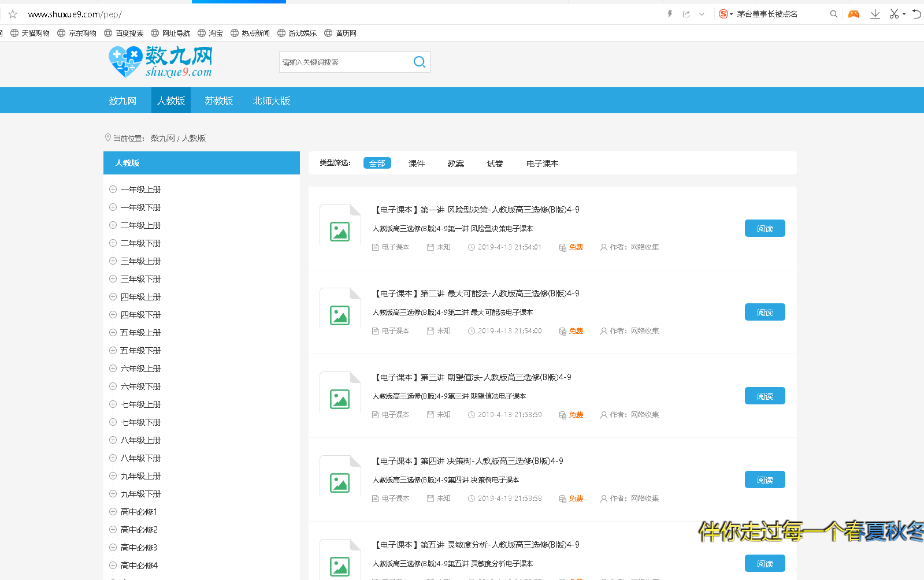Click 阅读 button for 第四讲 决策树

pos(765,479)
